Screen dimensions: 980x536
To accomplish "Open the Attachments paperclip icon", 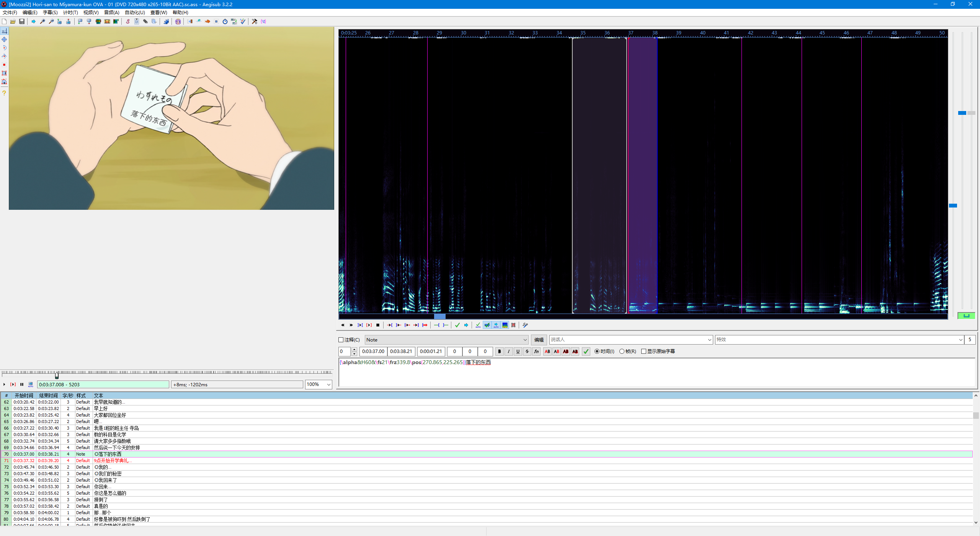I will pyautogui.click(x=145, y=21).
